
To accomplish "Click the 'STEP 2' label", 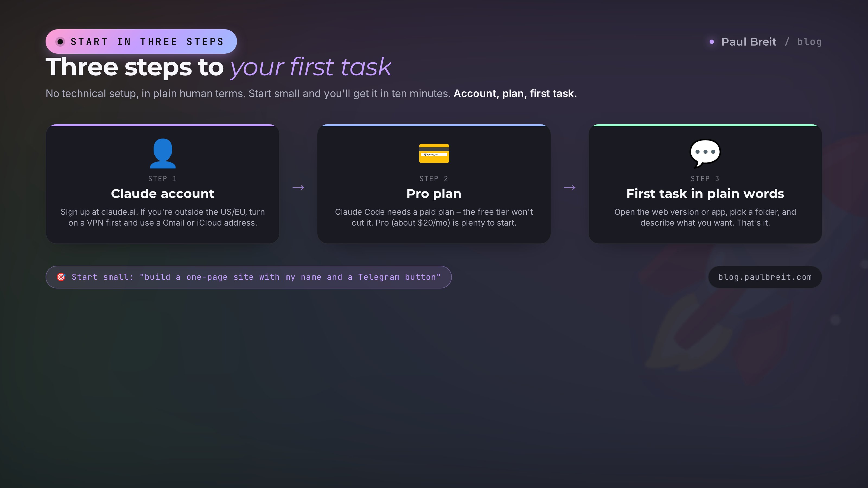I will coord(434,178).
